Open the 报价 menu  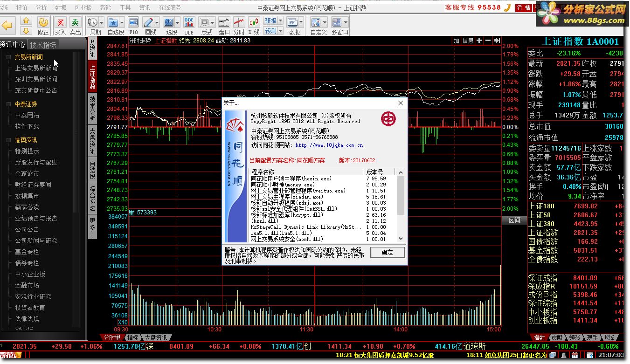21,7
